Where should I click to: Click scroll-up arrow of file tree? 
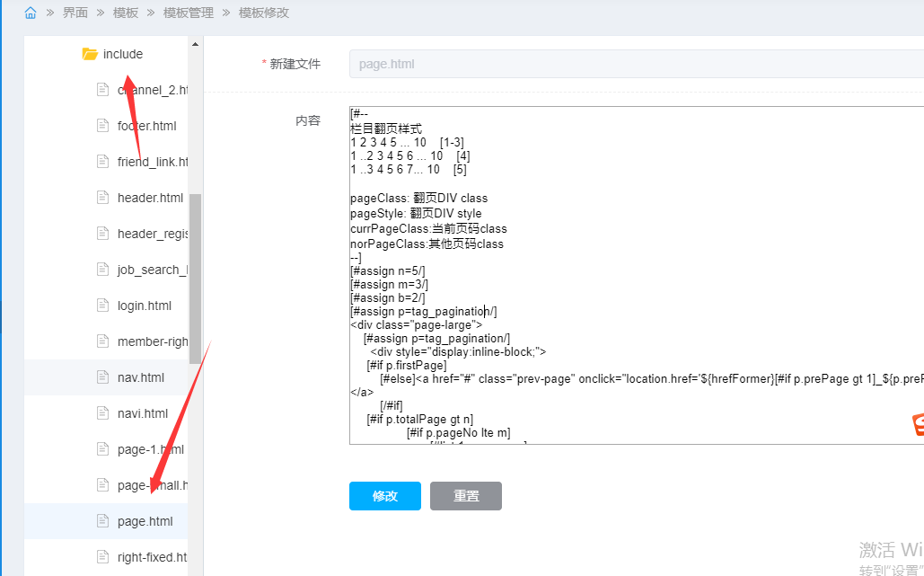click(x=195, y=44)
